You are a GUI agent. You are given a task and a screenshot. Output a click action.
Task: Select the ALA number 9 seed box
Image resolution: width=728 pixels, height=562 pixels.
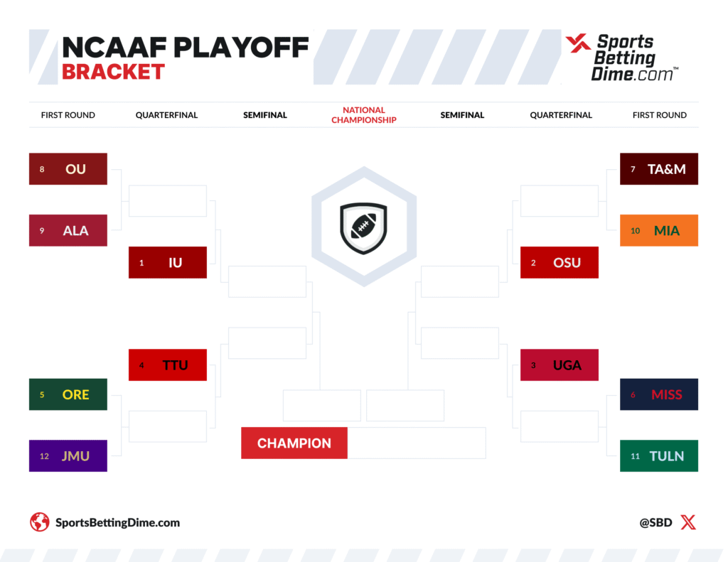pos(68,230)
